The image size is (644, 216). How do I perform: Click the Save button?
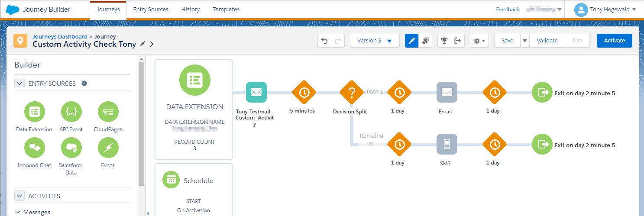point(507,41)
